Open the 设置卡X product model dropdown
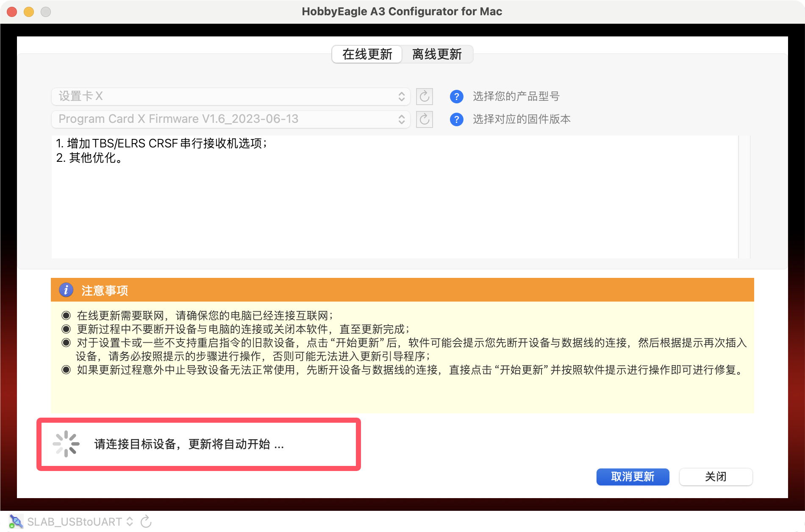The image size is (805, 532). coord(230,97)
